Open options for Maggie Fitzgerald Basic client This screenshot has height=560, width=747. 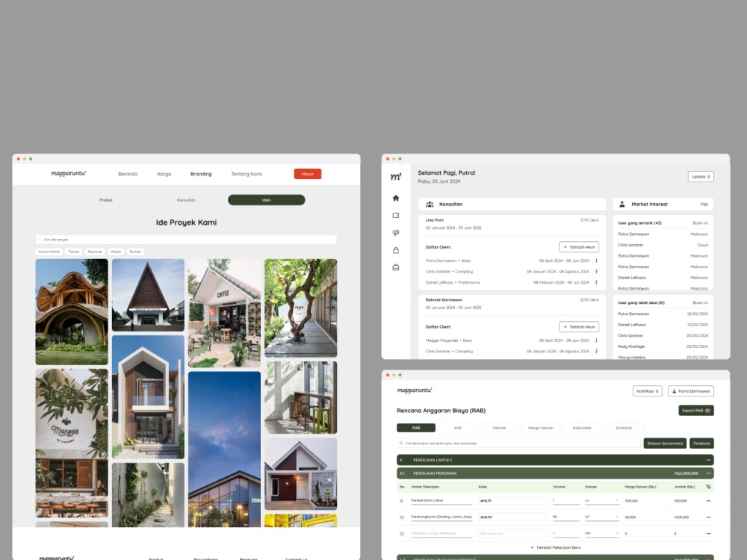point(596,340)
